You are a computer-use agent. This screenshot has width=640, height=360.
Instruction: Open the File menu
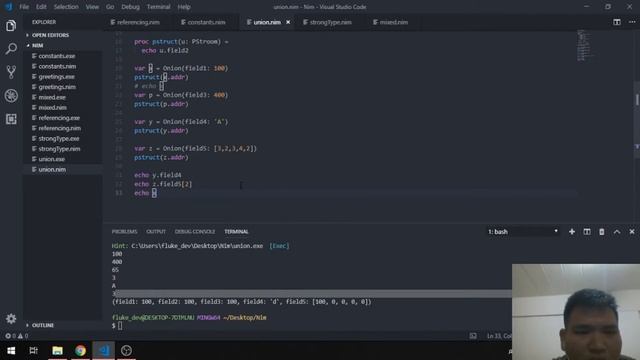pyautogui.click(x=24, y=7)
